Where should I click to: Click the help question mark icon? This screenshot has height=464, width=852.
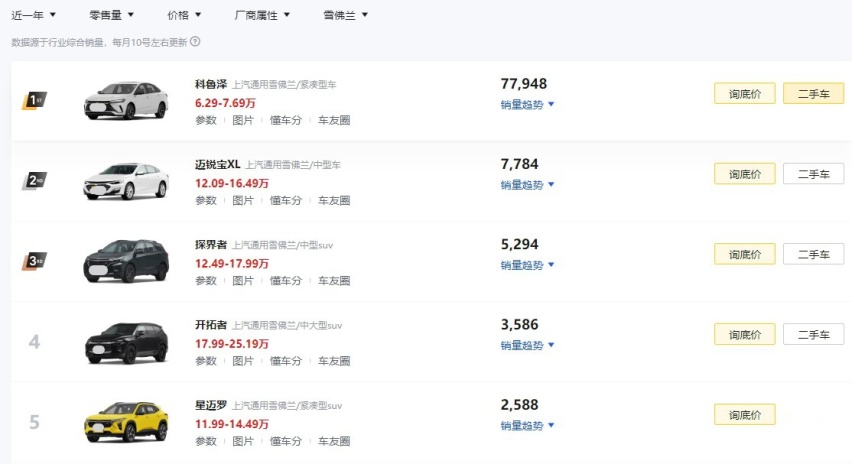tap(195, 41)
